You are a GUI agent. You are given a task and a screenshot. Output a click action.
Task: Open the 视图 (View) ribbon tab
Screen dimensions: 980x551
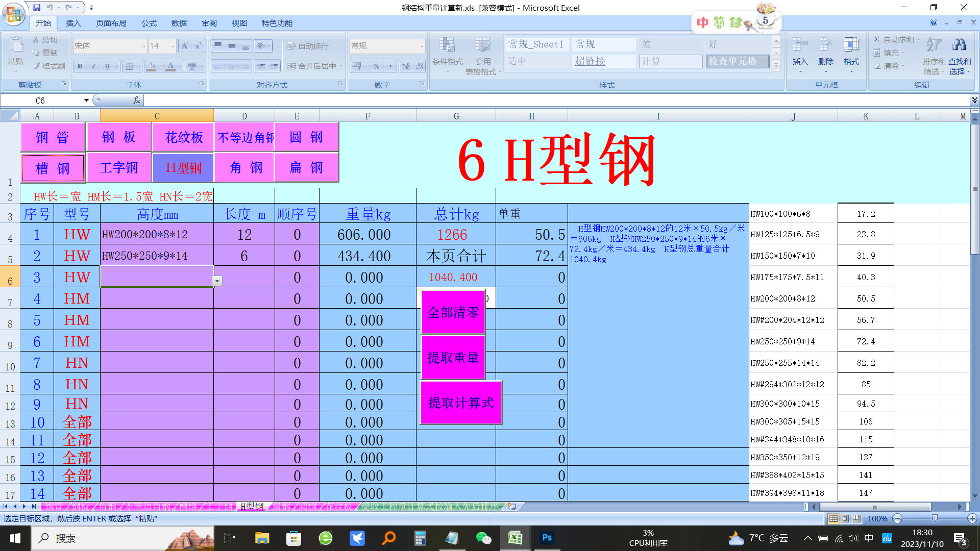(239, 23)
